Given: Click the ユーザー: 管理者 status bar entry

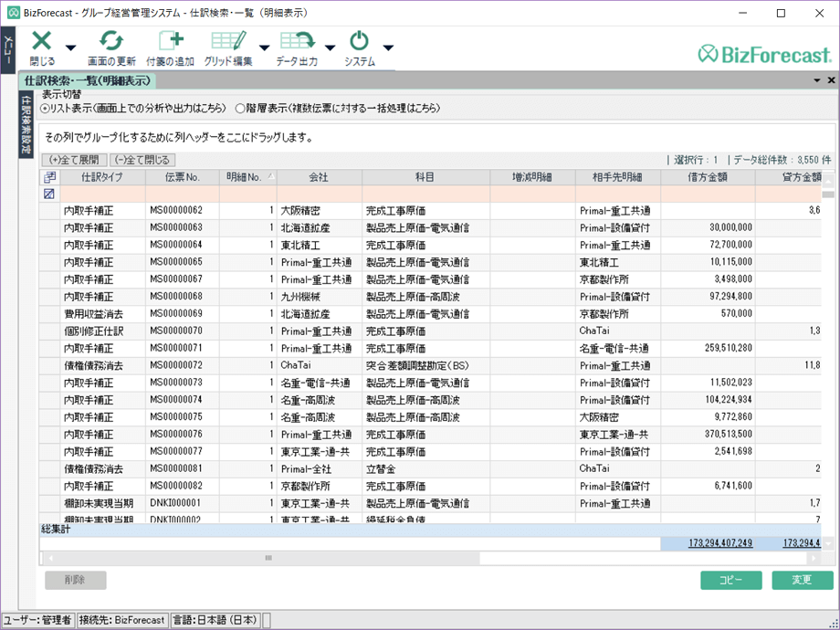Looking at the screenshot, I should (x=38, y=620).
